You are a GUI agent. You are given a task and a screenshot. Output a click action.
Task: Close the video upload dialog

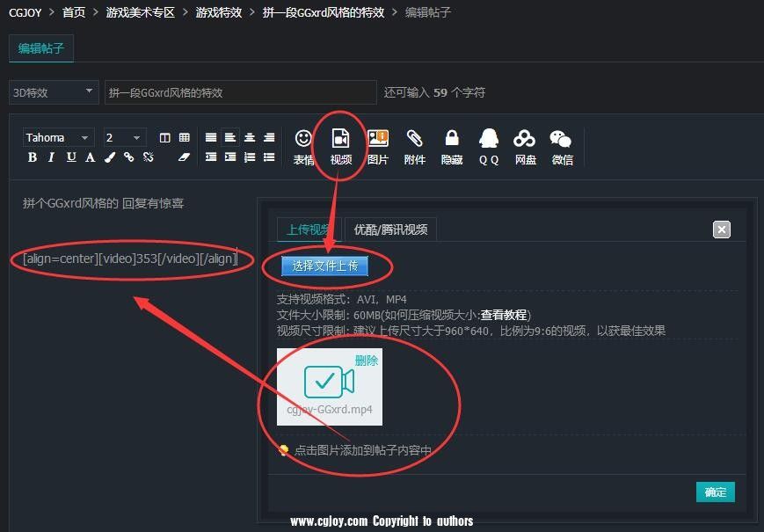point(722,230)
